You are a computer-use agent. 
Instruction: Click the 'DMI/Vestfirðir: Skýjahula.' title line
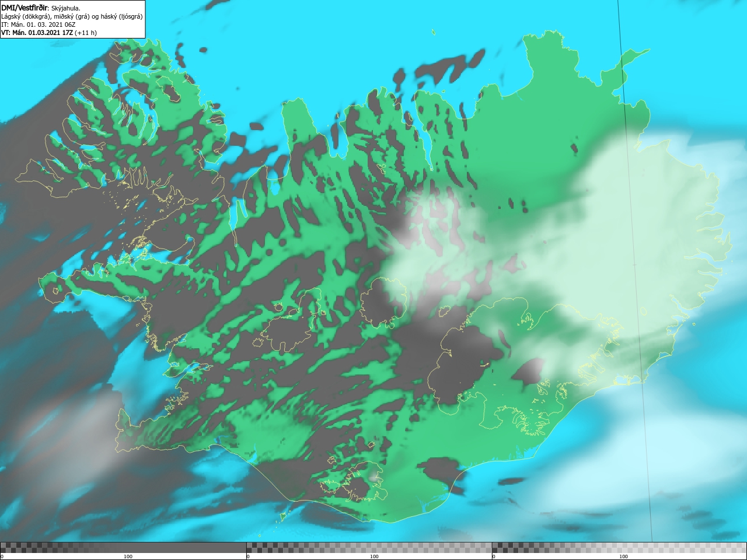(41, 8)
